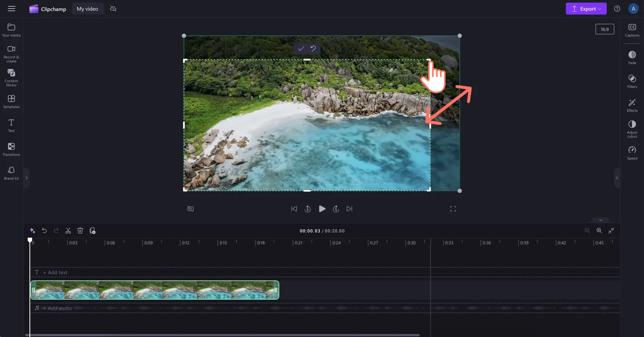
Task: Skip to the start of video
Action: [x=294, y=209]
